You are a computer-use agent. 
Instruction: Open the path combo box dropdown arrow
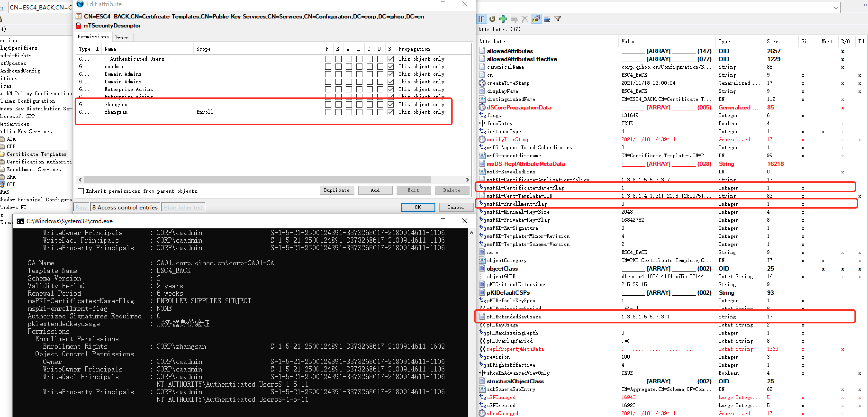[836, 8]
